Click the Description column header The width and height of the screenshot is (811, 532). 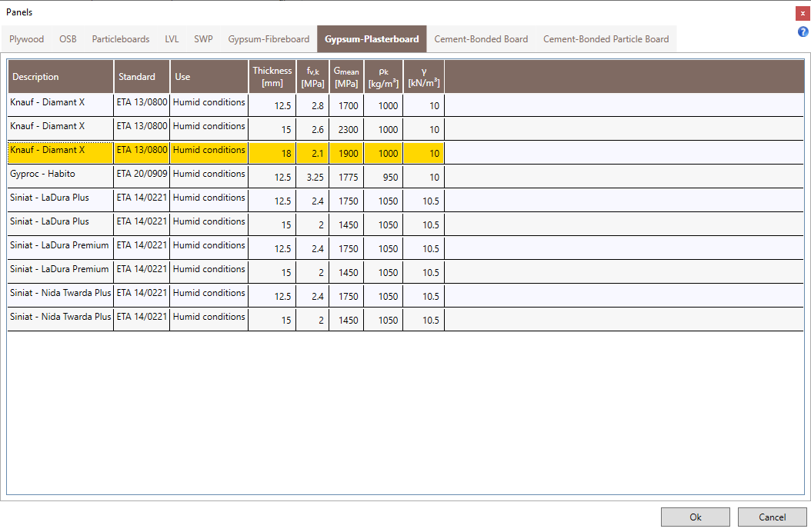(x=61, y=77)
